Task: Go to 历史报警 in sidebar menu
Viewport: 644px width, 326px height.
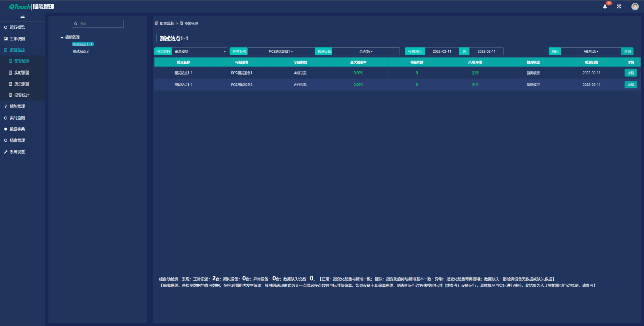Action: pos(22,84)
